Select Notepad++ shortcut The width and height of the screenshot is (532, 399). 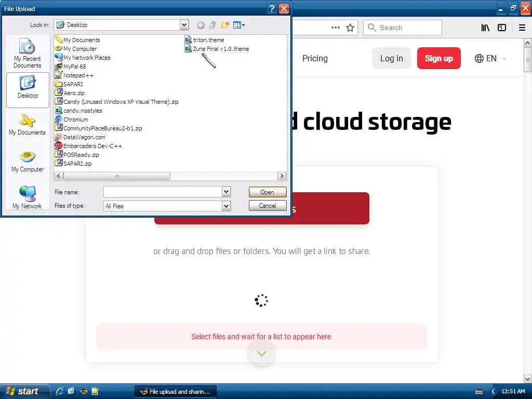point(74,75)
